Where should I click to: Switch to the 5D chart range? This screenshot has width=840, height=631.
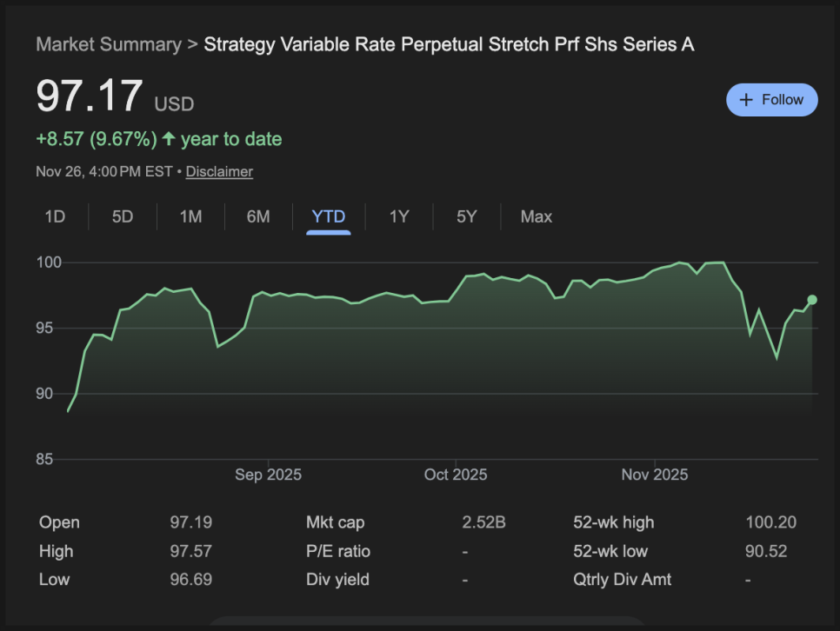[123, 216]
